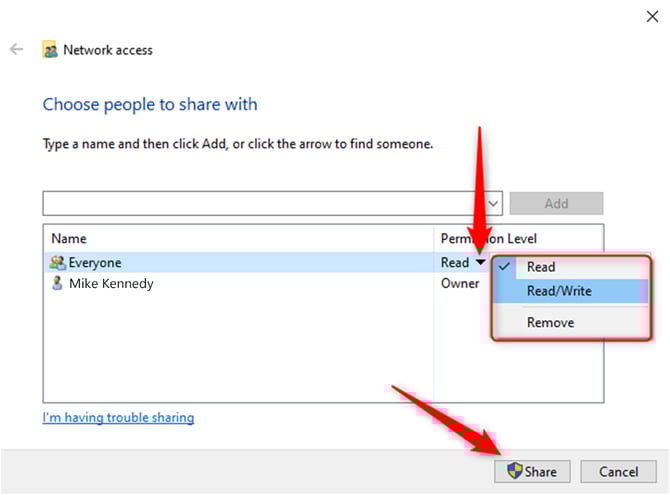Click the Network access title icon

(x=49, y=49)
